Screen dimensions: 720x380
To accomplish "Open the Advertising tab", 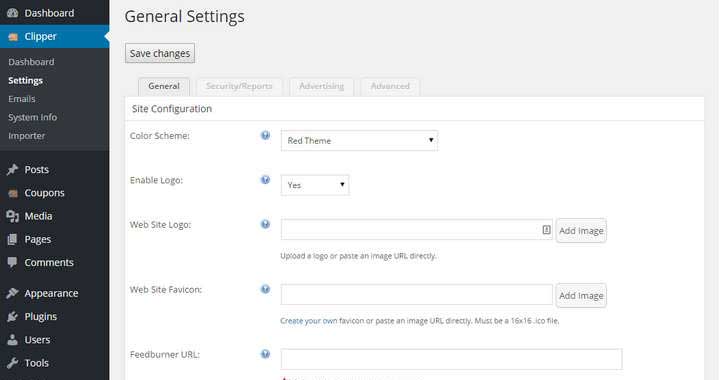I will [x=321, y=86].
